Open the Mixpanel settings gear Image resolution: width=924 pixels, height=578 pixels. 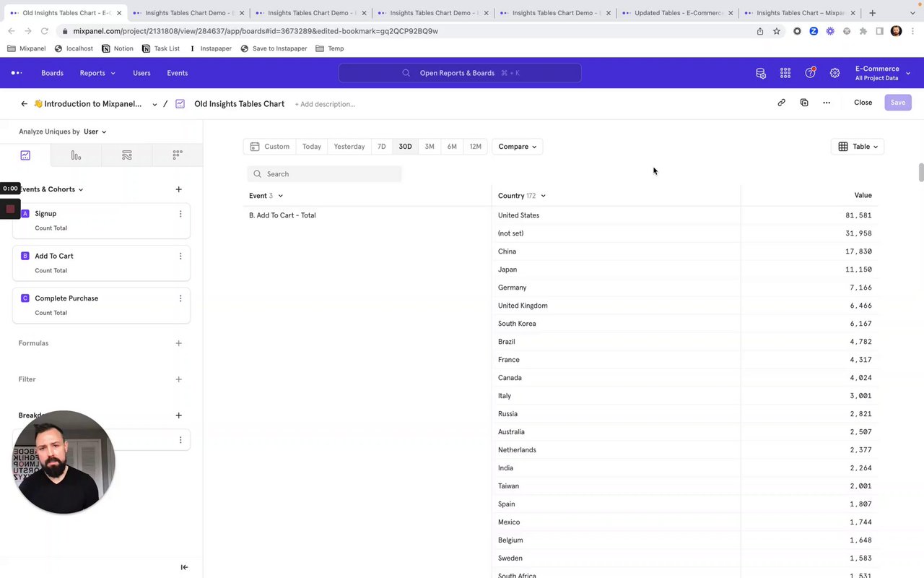834,73
